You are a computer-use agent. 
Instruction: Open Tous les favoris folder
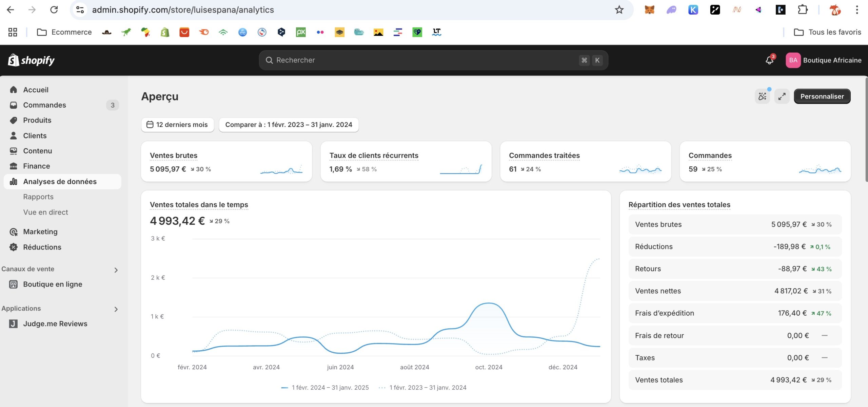(x=827, y=32)
